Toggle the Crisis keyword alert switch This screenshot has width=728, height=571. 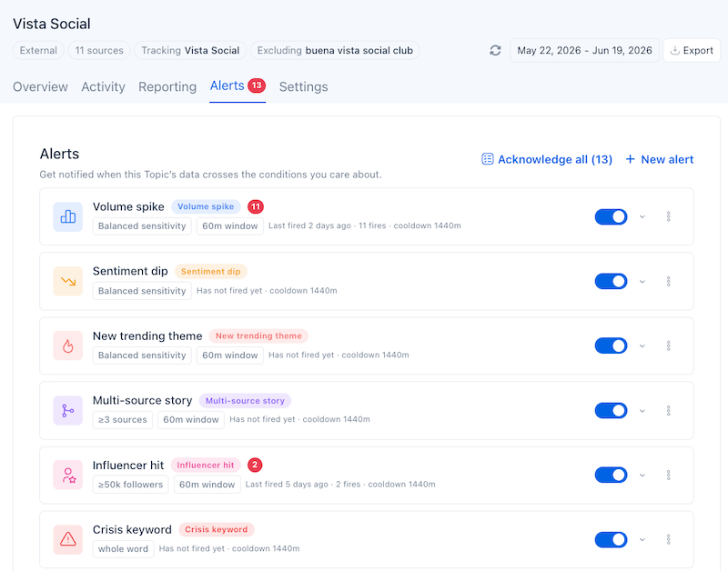click(x=611, y=539)
